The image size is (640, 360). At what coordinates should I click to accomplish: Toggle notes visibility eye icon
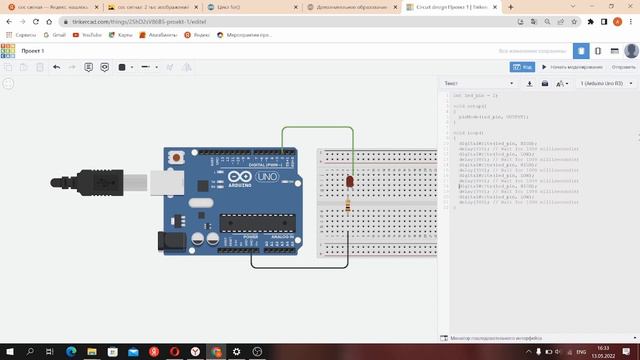pos(104,67)
